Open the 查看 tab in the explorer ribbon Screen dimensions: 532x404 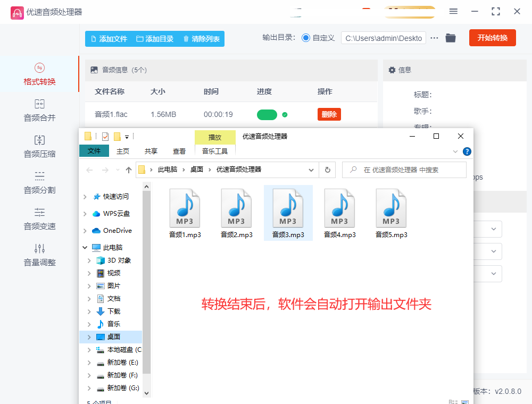(x=179, y=151)
